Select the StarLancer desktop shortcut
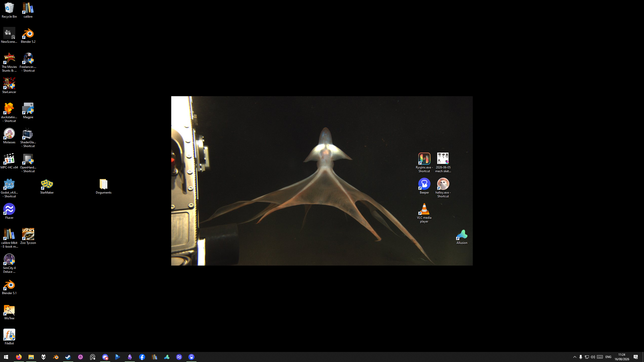Viewport: 644px width, 362px height. [x=9, y=86]
